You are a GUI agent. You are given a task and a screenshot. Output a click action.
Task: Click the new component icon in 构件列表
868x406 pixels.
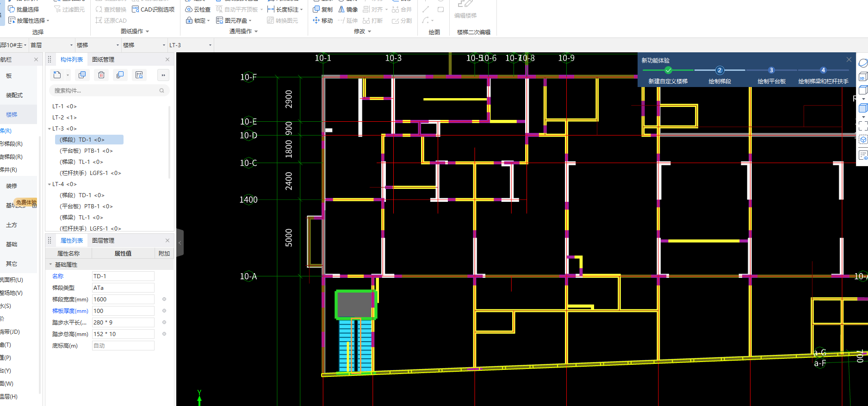pos(57,75)
